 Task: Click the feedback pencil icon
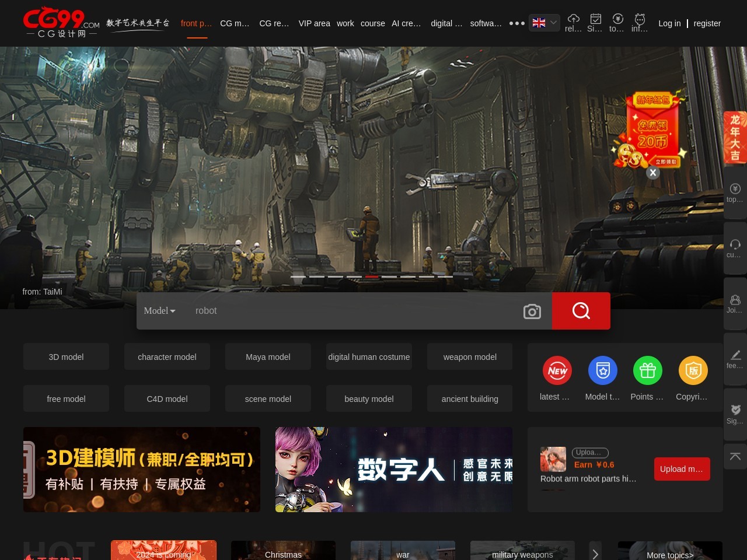point(735,355)
